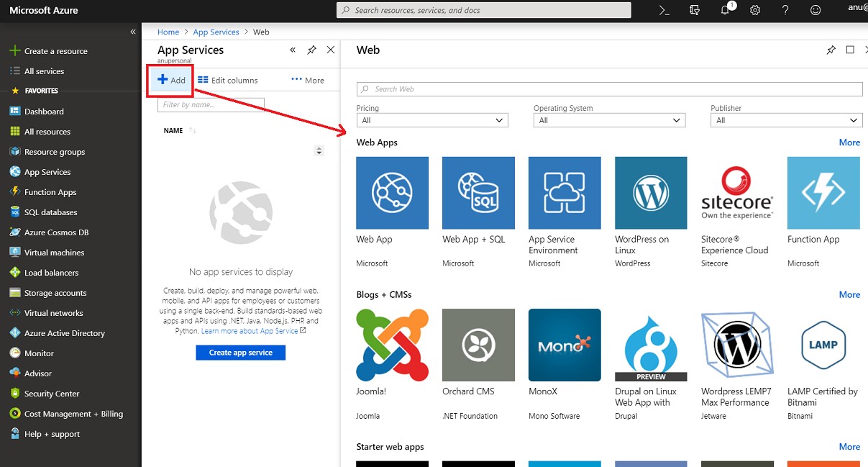Open the help question mark icon

pyautogui.click(x=785, y=10)
